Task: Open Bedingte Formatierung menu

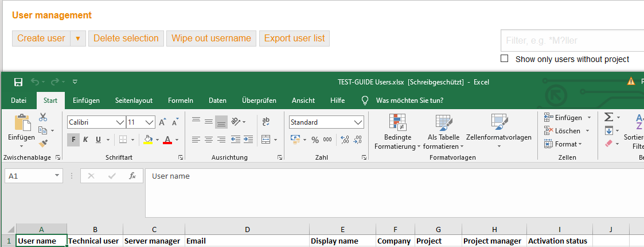Action: point(397,132)
